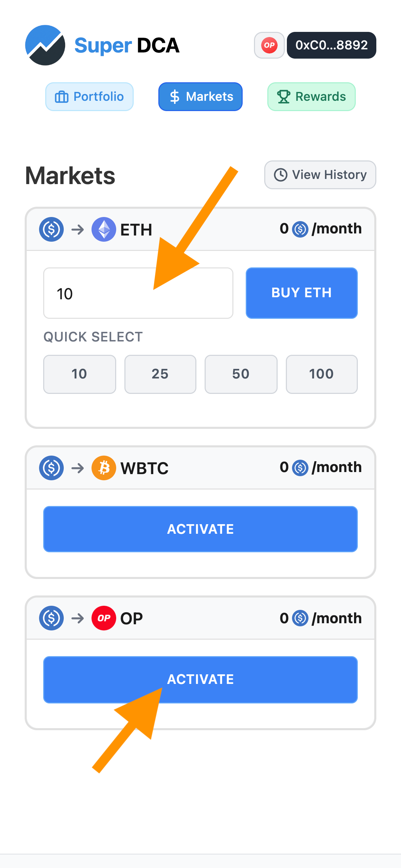Viewport: 401px width, 868px height.
Task: Click the BUY ETH button
Action: 302,293
